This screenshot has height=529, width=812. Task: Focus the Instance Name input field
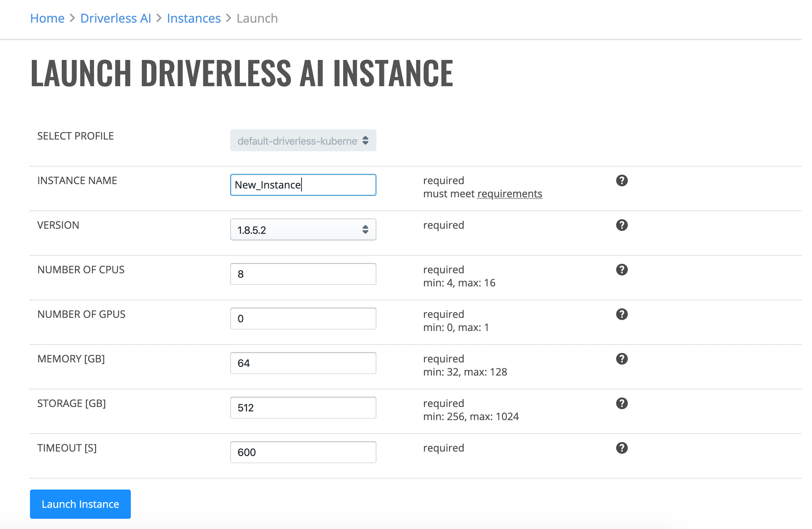[303, 185]
